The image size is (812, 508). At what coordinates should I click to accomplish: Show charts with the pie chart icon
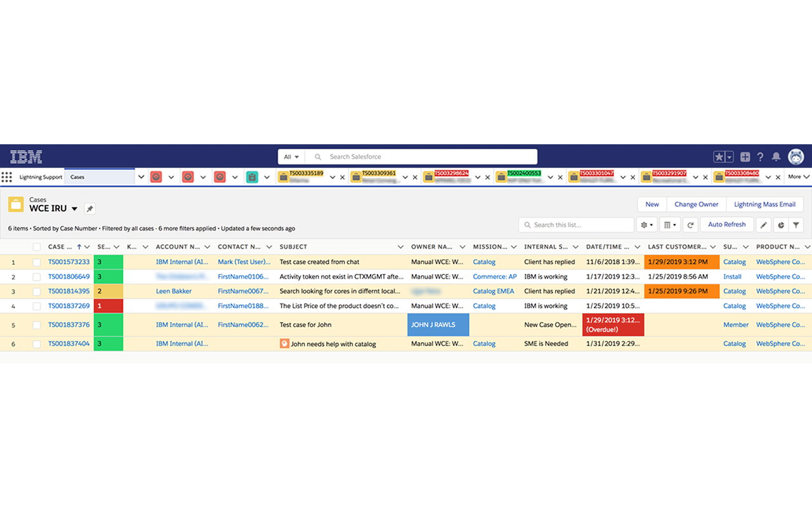coord(780,225)
